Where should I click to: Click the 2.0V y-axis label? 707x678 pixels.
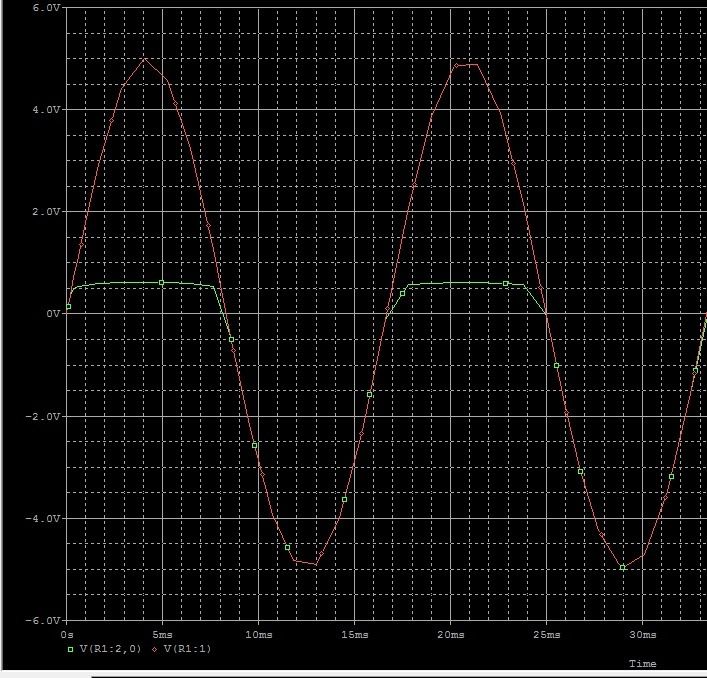pos(46,211)
